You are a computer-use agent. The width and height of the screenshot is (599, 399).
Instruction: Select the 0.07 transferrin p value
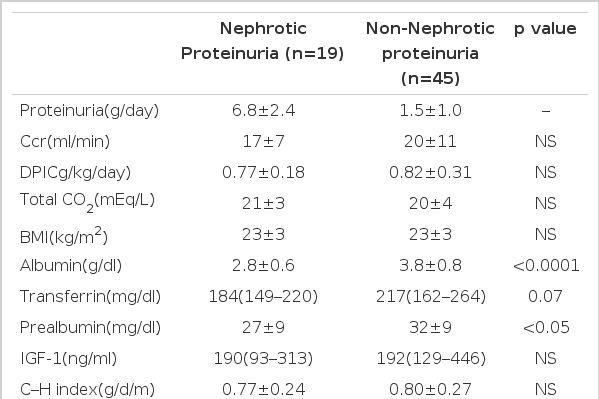coord(545,297)
